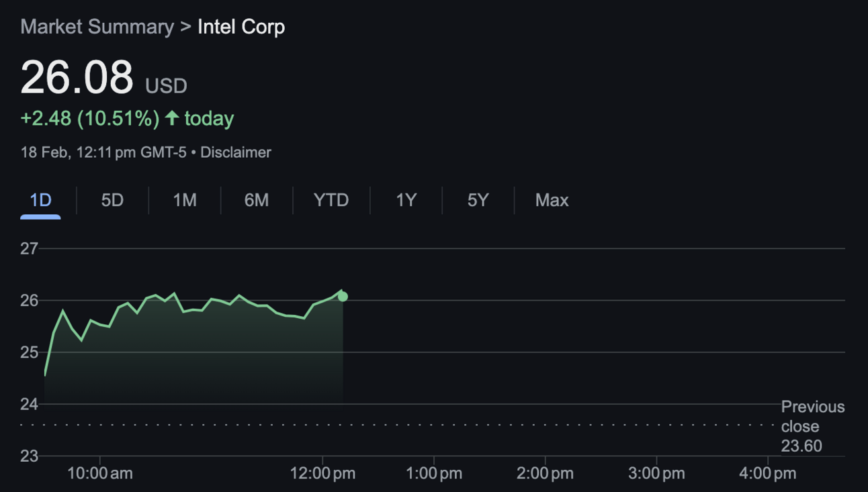Open the Market Summary breadcrumb link
The width and height of the screenshot is (868, 492).
pos(97,27)
